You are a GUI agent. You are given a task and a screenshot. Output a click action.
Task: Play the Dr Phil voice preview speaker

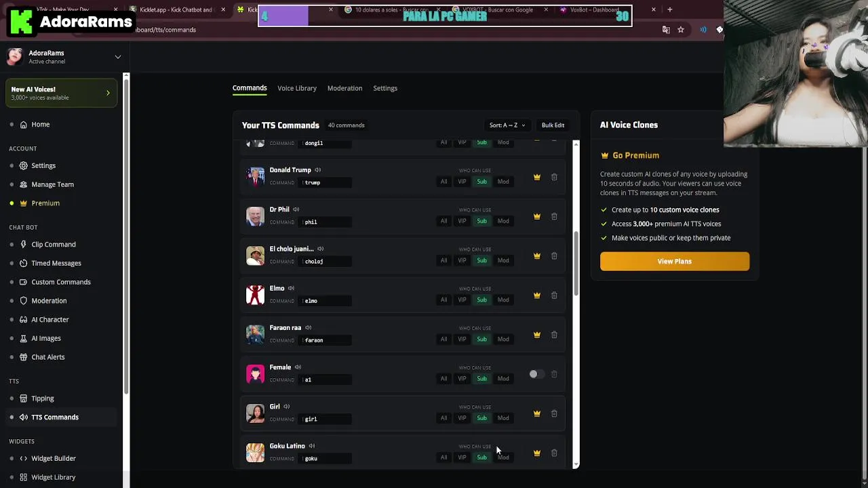tap(296, 209)
